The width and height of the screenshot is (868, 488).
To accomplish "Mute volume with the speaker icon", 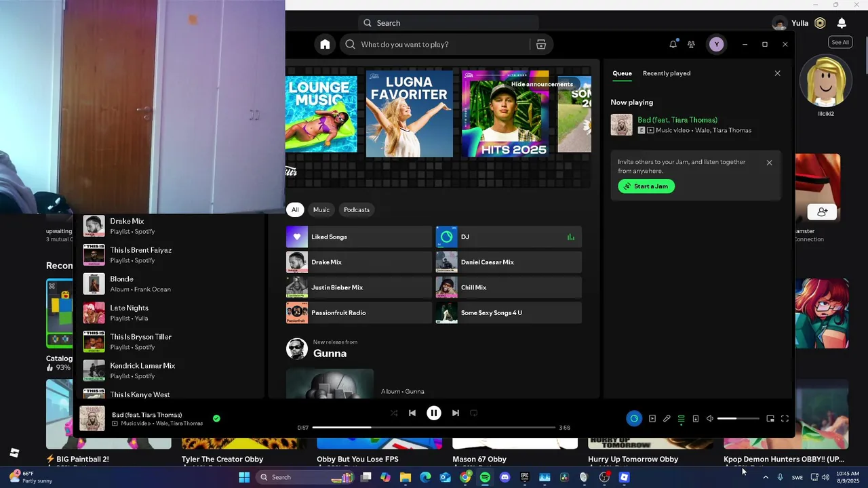I will (710, 418).
